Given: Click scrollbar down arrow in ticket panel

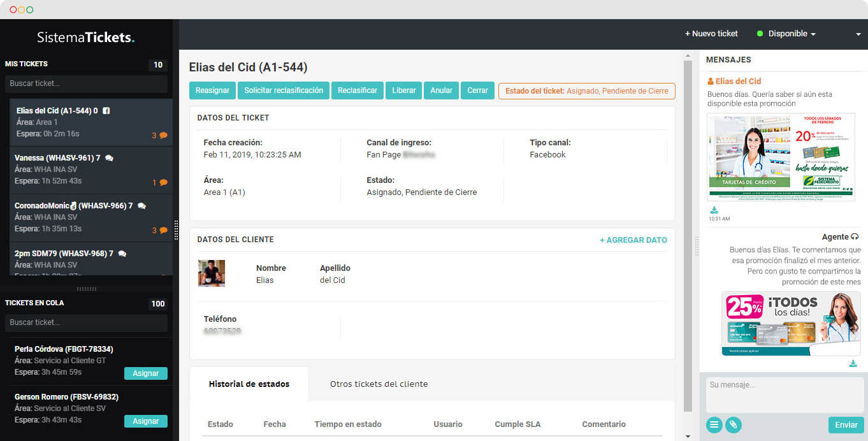Looking at the screenshot, I should (x=687, y=437).
